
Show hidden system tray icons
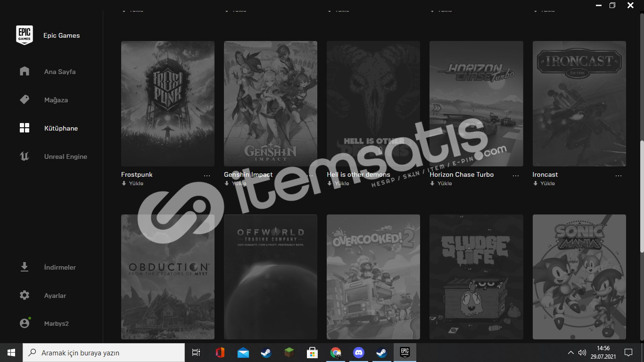(x=570, y=353)
